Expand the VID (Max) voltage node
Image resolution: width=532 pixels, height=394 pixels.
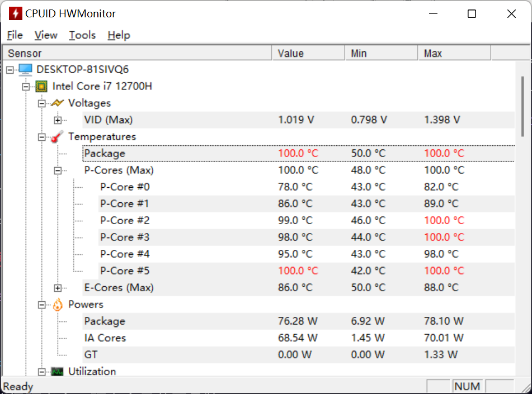(x=58, y=120)
